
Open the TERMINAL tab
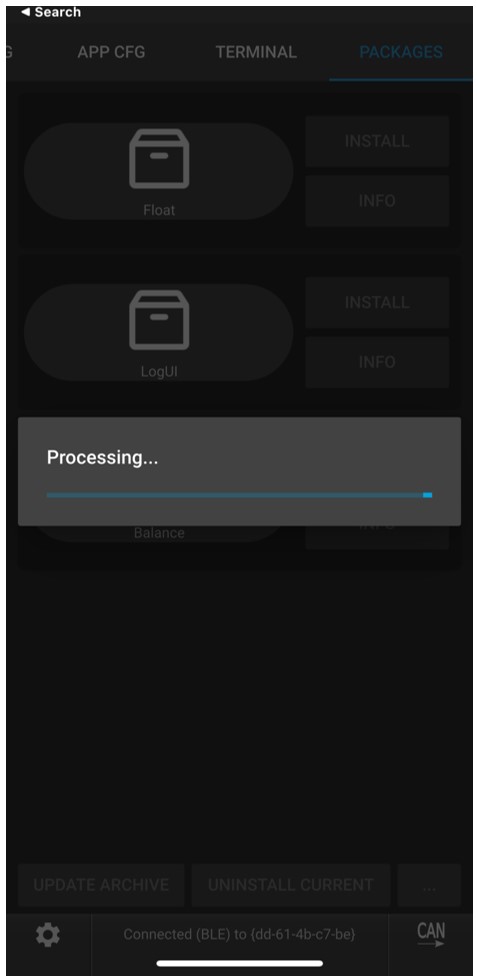[256, 52]
